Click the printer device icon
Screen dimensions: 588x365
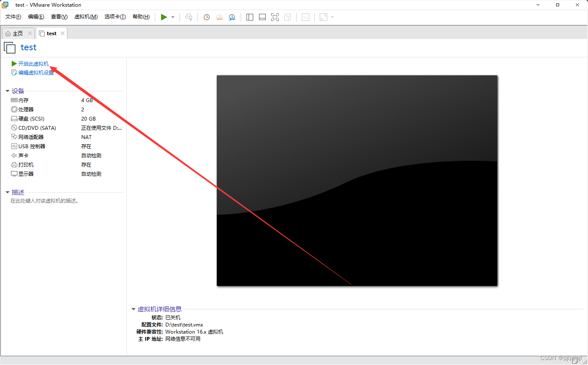point(14,165)
